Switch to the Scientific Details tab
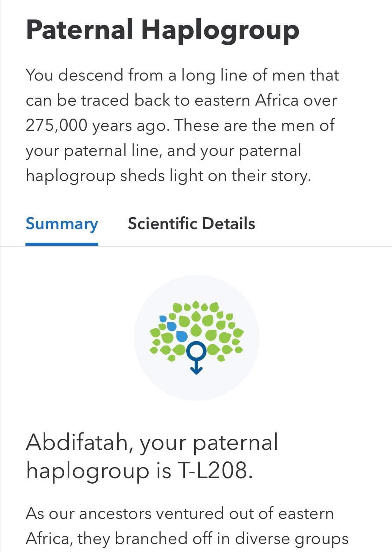The height and width of the screenshot is (552, 392). (191, 224)
